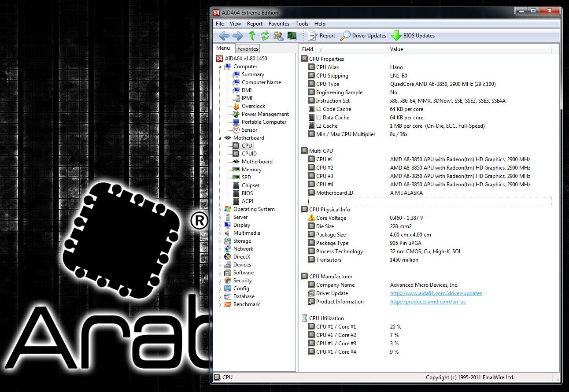Screen dimensions: 569x392
Task: Select the Process Technology row
Action: 429,251
